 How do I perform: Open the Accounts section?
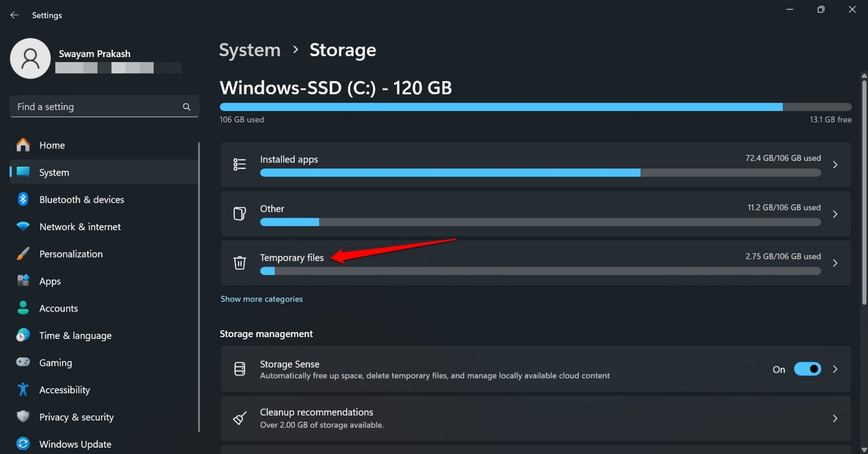pos(58,308)
